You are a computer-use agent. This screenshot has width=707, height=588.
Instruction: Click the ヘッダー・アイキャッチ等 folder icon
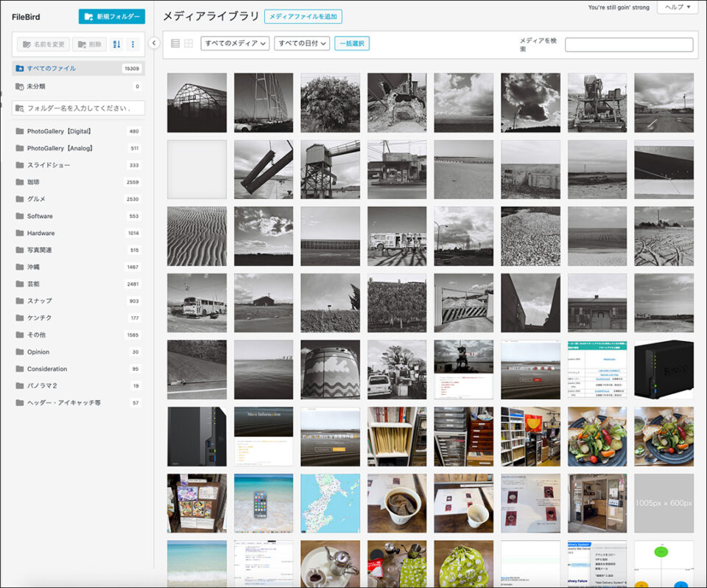click(19, 402)
